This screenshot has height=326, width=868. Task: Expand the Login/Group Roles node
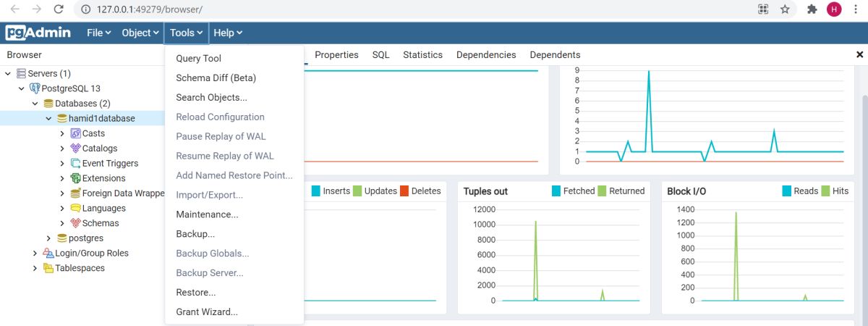coord(35,253)
